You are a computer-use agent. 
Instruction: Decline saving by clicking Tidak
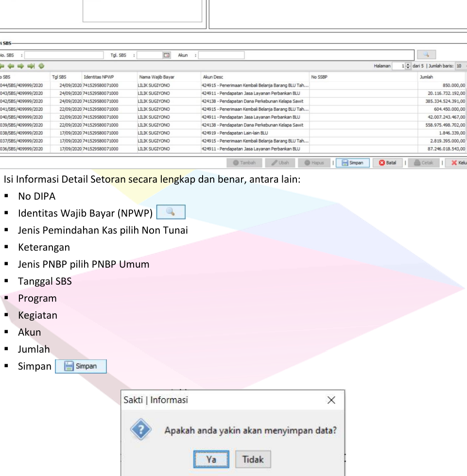[x=253, y=459]
